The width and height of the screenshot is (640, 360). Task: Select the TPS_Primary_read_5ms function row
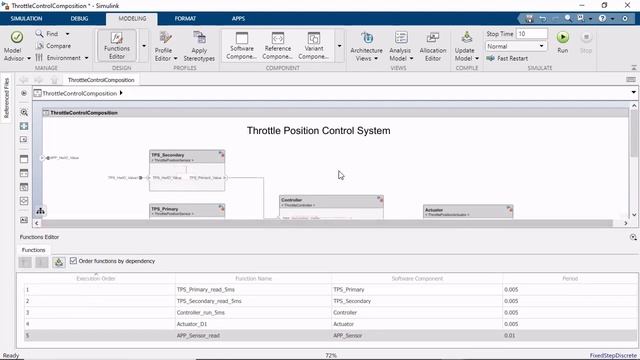331,289
